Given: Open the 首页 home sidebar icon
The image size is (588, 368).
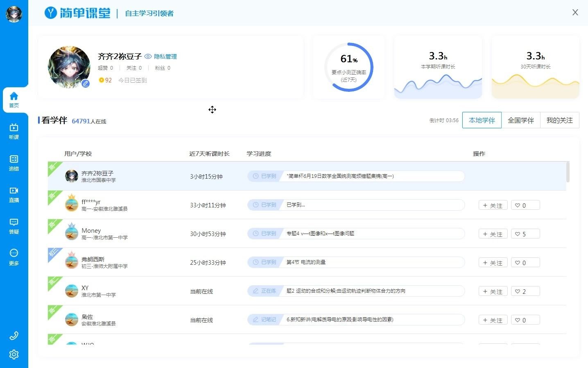Looking at the screenshot, I should [14, 100].
